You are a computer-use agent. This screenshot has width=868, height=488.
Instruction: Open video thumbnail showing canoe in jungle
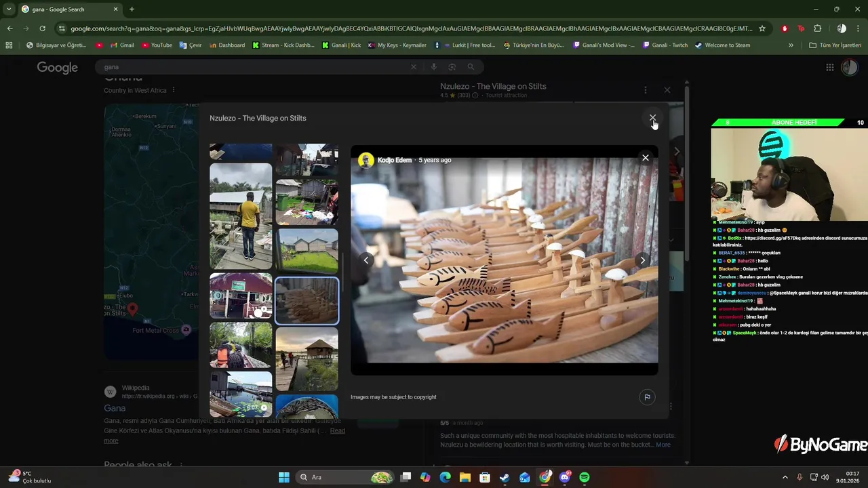point(241,345)
